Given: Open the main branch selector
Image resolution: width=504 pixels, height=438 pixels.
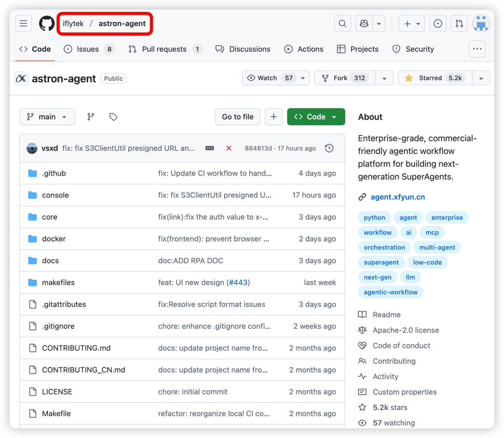Looking at the screenshot, I should 47,117.
